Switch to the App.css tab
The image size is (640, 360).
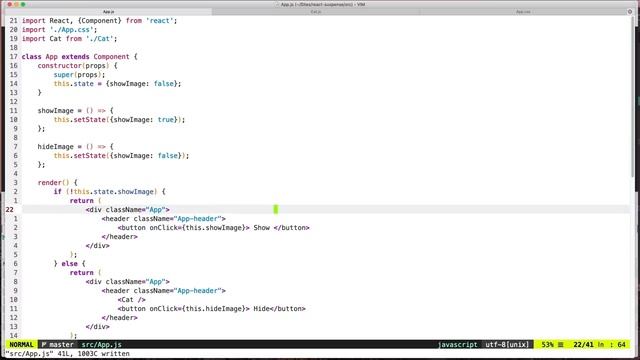(523, 12)
